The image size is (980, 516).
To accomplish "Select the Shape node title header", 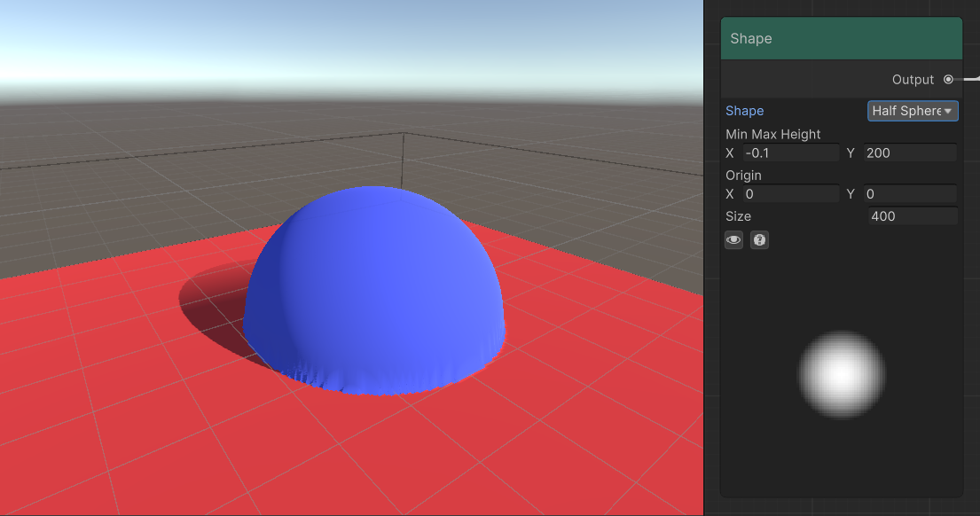I will click(x=840, y=39).
